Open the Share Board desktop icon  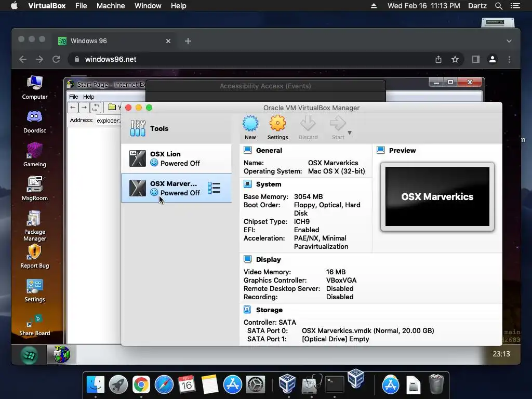[x=35, y=325]
